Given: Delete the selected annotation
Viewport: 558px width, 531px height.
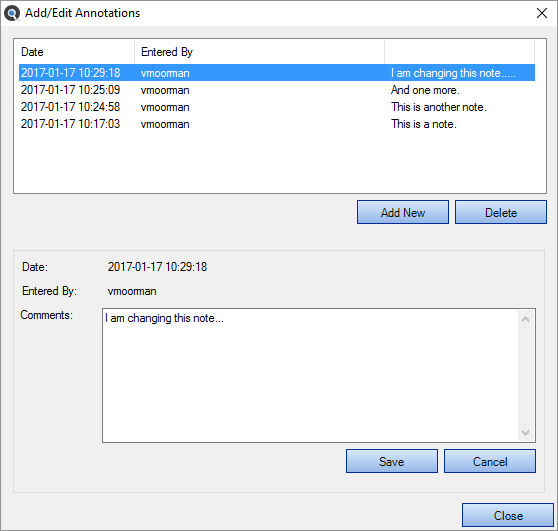Looking at the screenshot, I should coord(501,212).
